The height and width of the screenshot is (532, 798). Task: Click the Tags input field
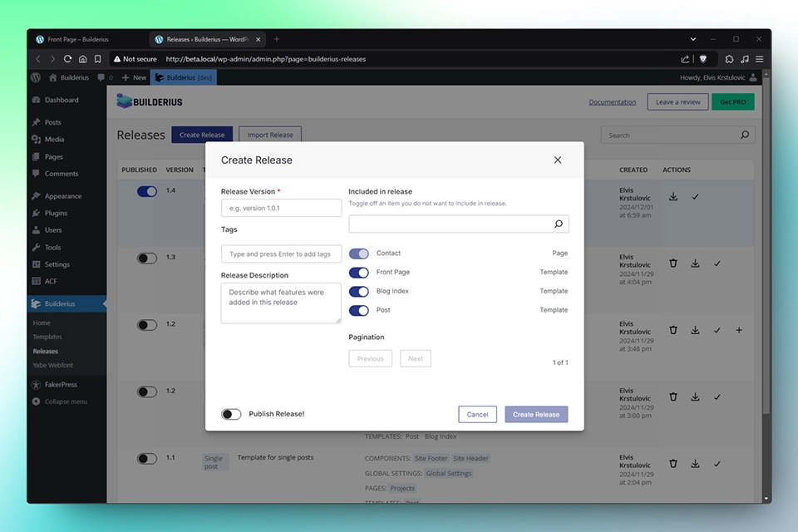[280, 254]
